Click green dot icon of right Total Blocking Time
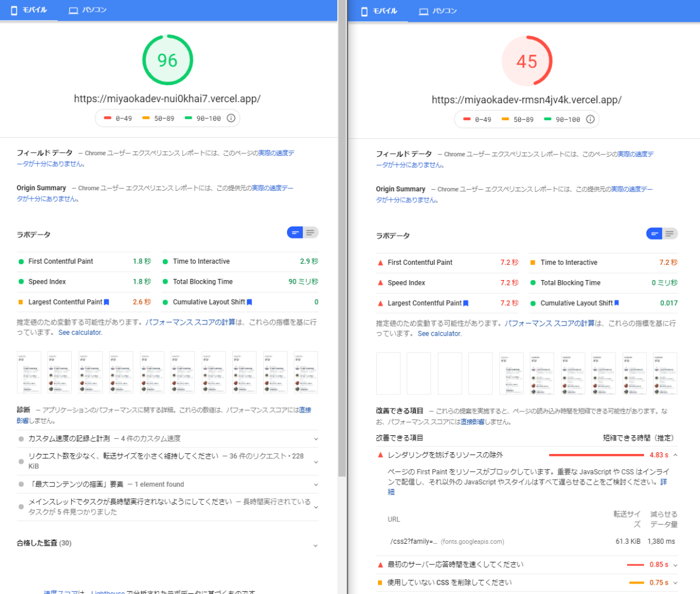The image size is (700, 594). pos(533,283)
